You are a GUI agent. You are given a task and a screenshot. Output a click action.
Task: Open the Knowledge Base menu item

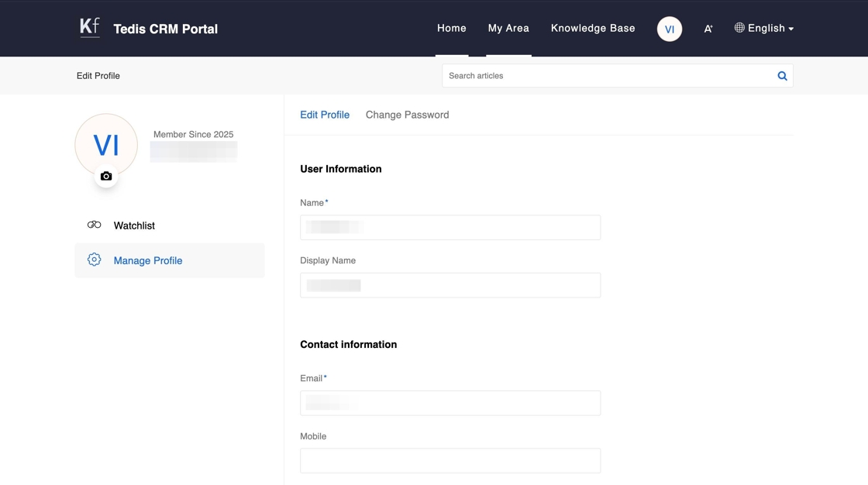pos(593,29)
